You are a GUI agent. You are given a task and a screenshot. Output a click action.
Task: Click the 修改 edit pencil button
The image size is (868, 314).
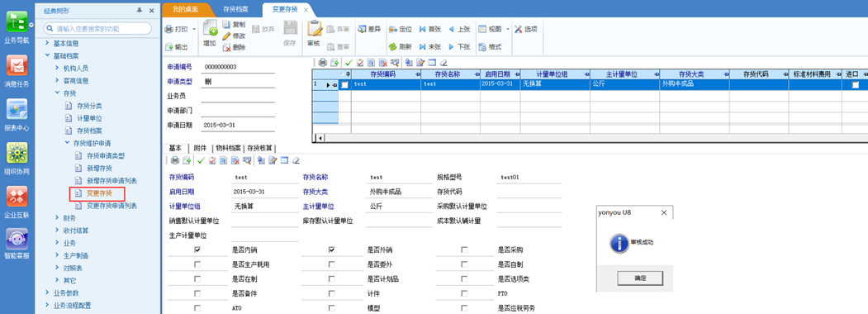point(235,36)
